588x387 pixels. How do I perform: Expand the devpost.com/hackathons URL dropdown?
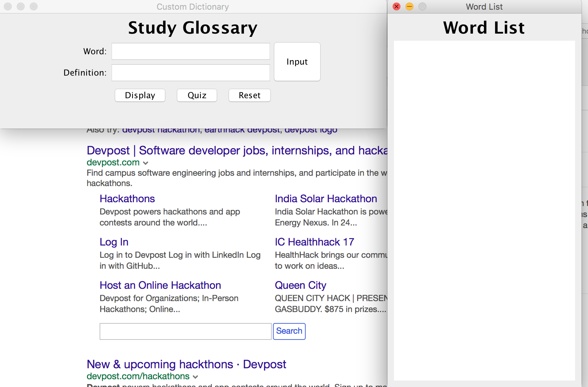coord(195,377)
